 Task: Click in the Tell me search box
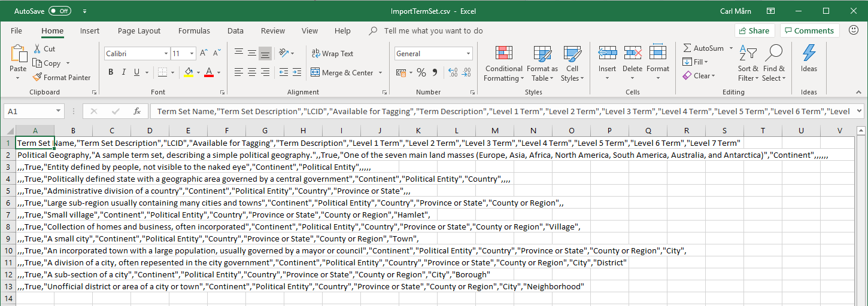click(433, 31)
